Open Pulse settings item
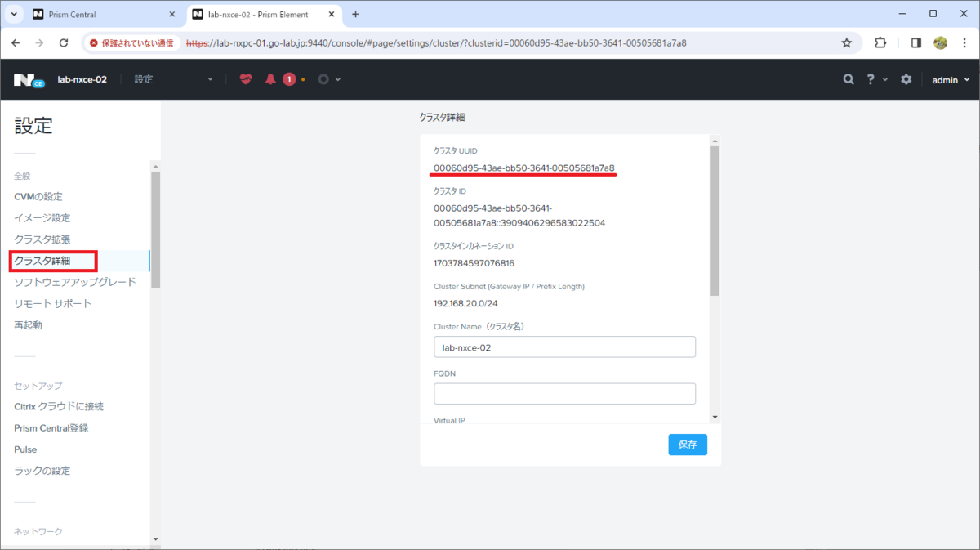 click(x=25, y=449)
